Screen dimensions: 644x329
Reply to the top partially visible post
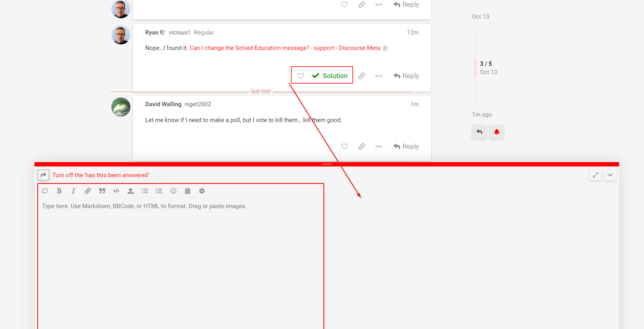(406, 4)
